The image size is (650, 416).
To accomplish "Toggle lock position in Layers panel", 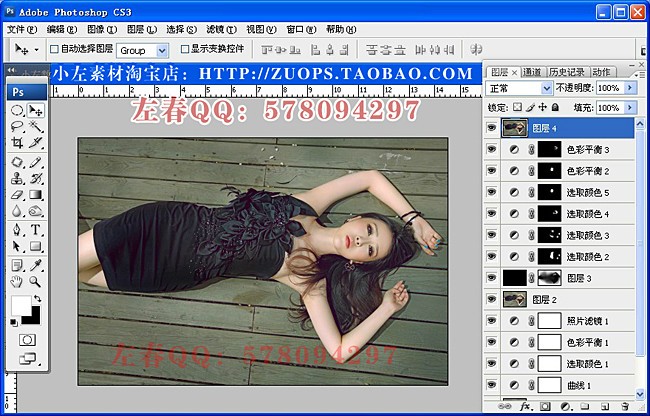I will pos(543,107).
